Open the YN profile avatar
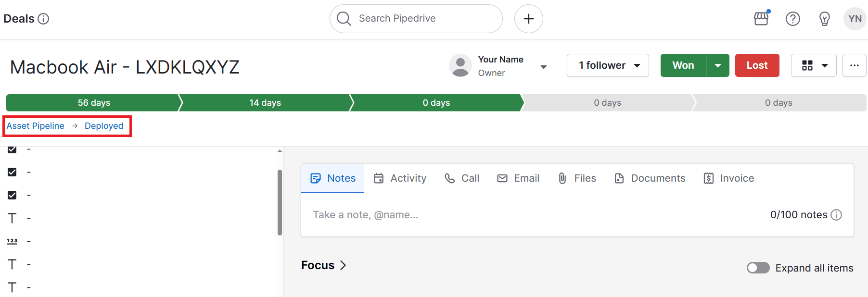868x297 pixels. click(x=855, y=18)
